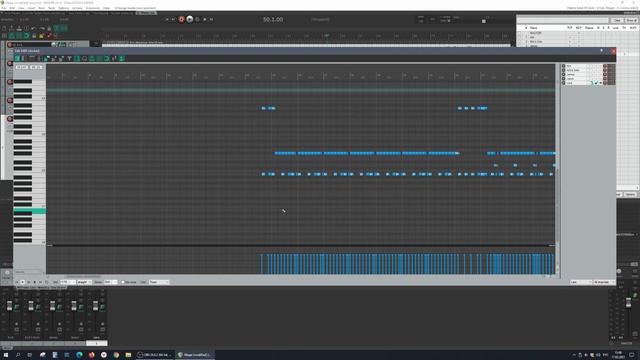Viewport: 640px width, 360px height.
Task: Click the Save Project toolbar icon
Action: 19,28
